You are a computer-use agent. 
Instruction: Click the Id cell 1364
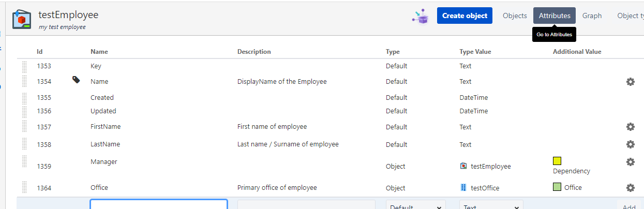click(x=44, y=188)
